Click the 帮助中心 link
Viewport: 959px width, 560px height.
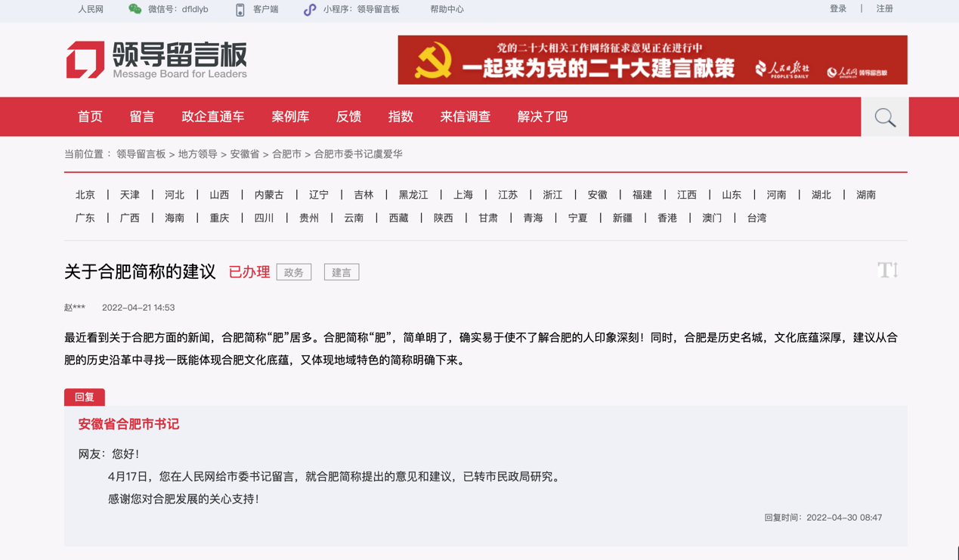click(x=447, y=10)
